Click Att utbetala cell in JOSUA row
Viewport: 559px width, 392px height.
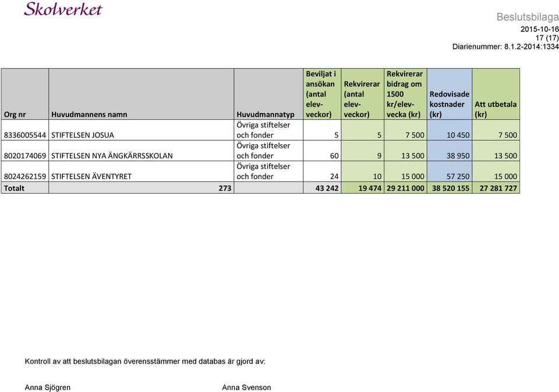[496, 130]
